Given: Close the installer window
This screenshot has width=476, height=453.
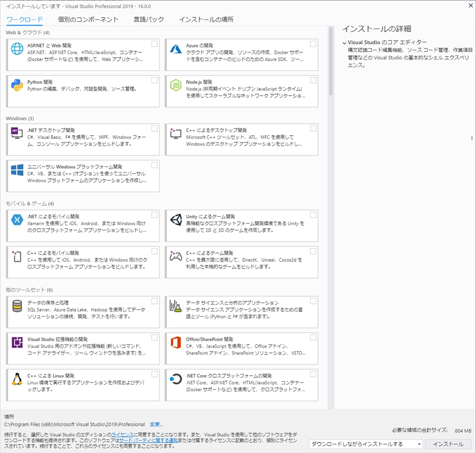Looking at the screenshot, I should tap(471, 5).
